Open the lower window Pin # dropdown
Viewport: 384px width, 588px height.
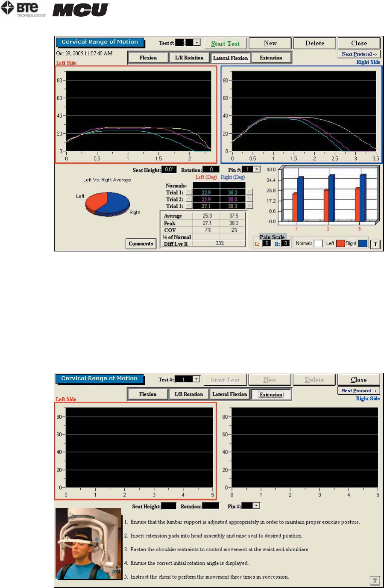coord(256,506)
